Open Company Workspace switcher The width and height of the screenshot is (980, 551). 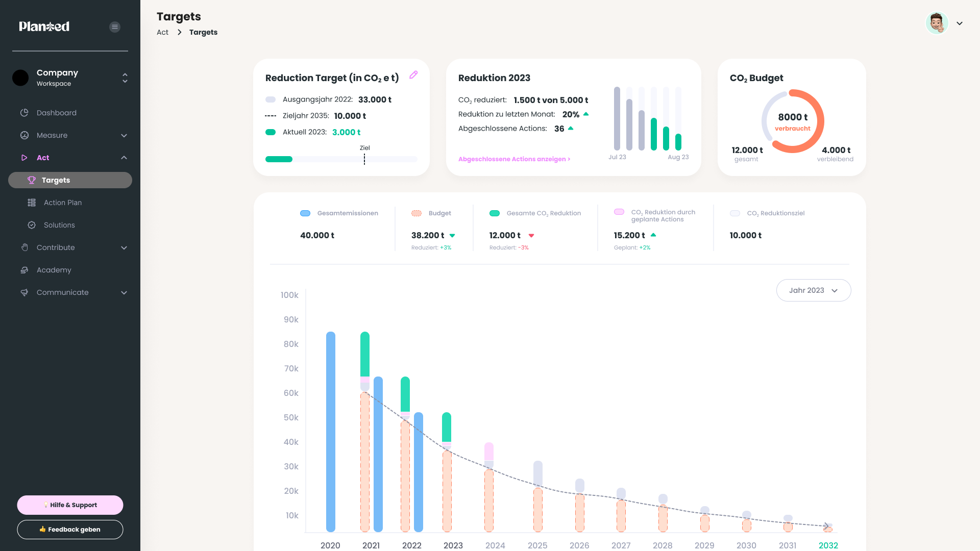[125, 78]
